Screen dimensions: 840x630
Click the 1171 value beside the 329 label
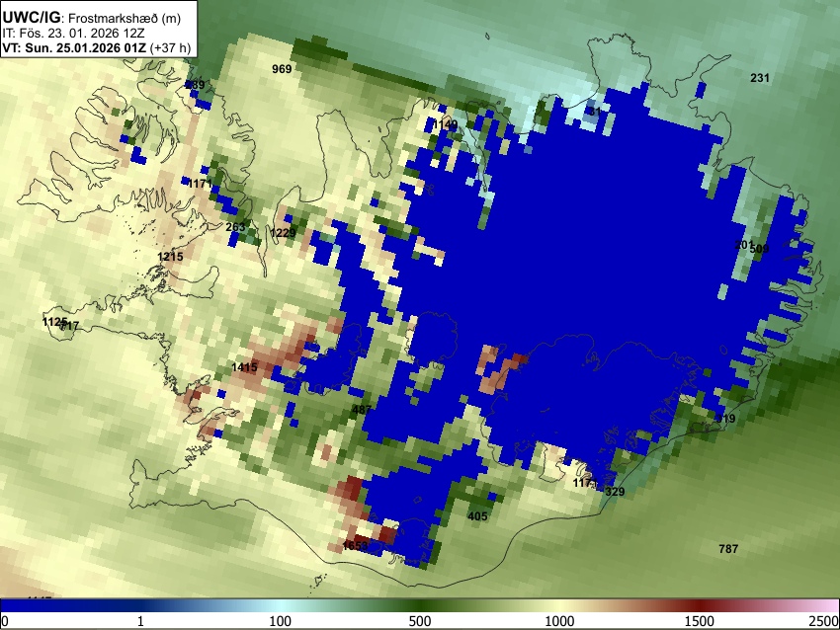584,483
